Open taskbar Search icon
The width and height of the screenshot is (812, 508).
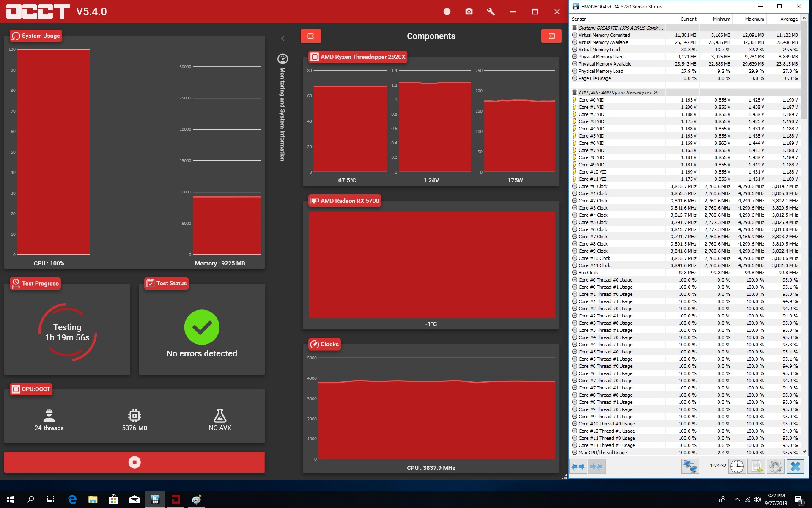pyautogui.click(x=30, y=500)
